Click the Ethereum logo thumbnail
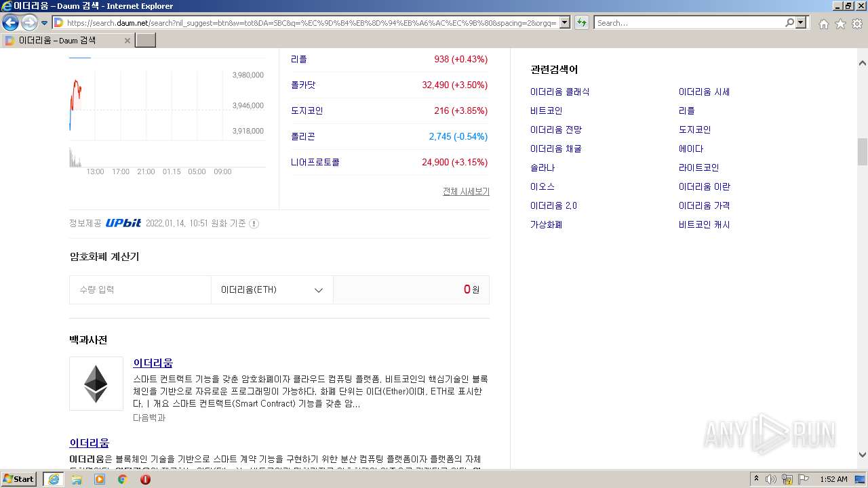 [x=96, y=384]
